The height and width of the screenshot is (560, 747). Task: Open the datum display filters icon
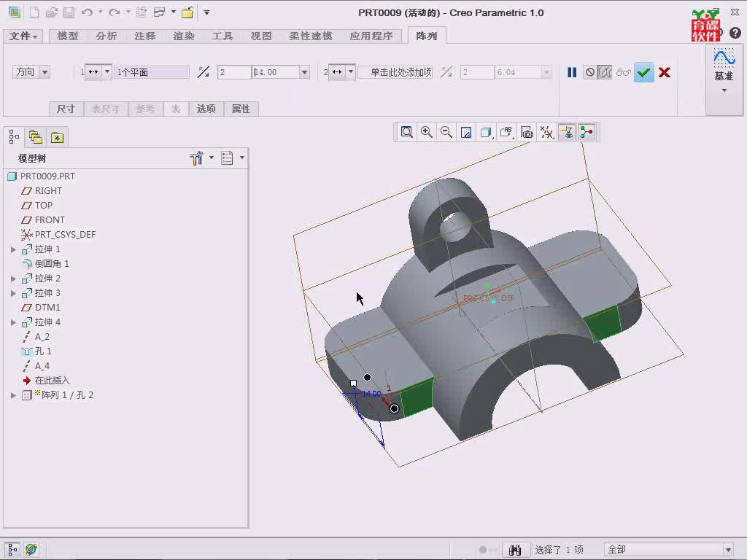point(546,132)
